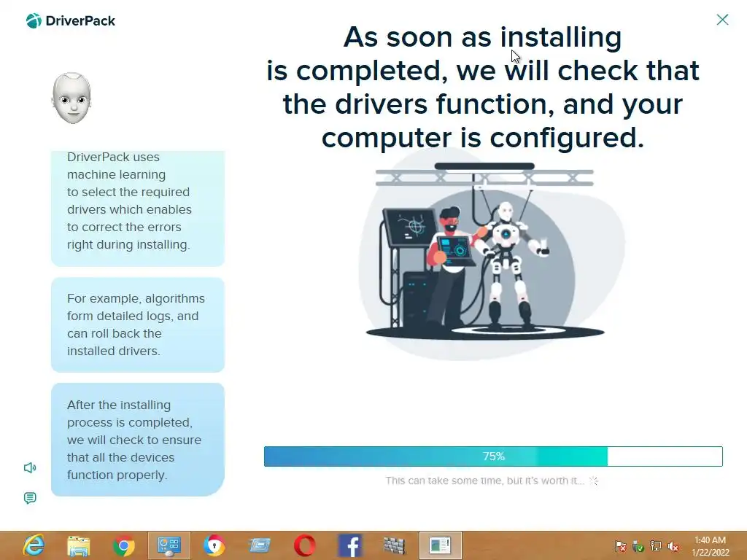
Task: Open the clock showing 1:40 AM
Action: point(710,546)
